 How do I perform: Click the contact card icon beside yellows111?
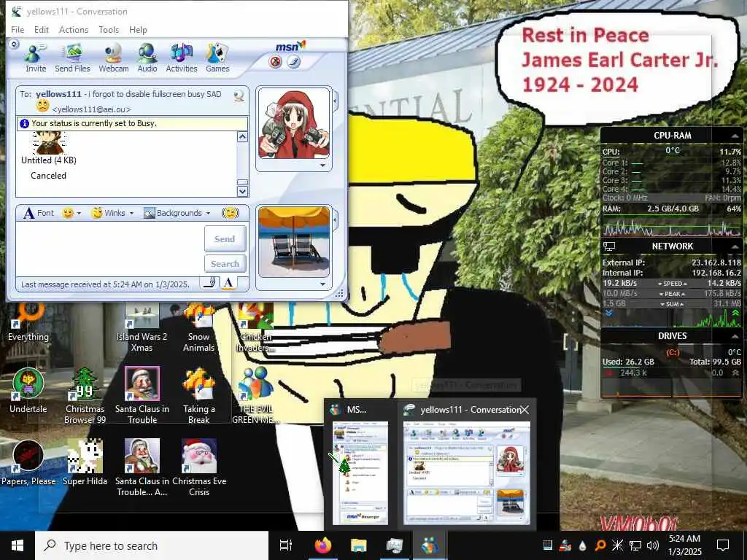(x=239, y=96)
